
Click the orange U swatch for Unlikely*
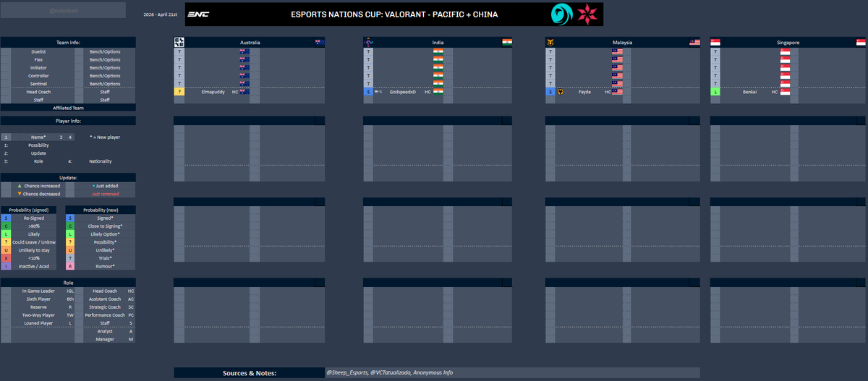[70, 250]
